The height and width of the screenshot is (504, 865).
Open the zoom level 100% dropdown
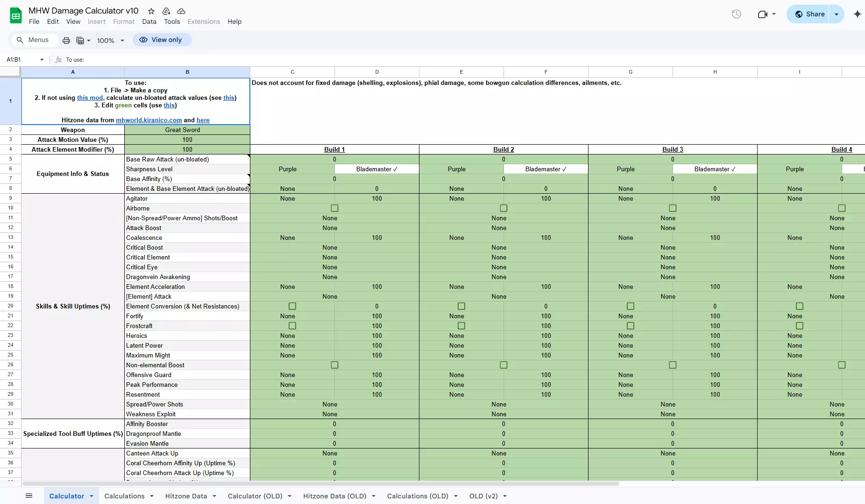click(111, 41)
